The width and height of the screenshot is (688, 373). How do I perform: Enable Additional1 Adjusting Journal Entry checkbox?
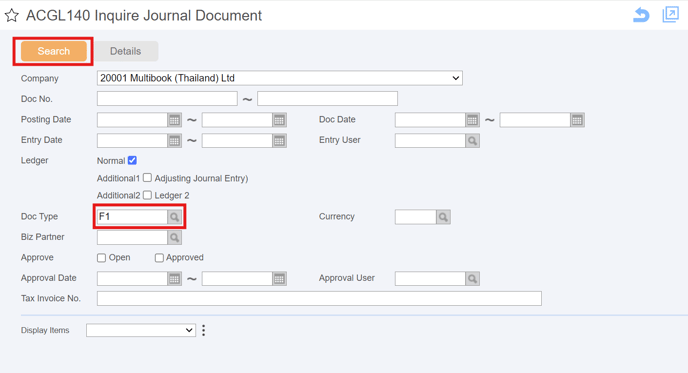pos(147,178)
